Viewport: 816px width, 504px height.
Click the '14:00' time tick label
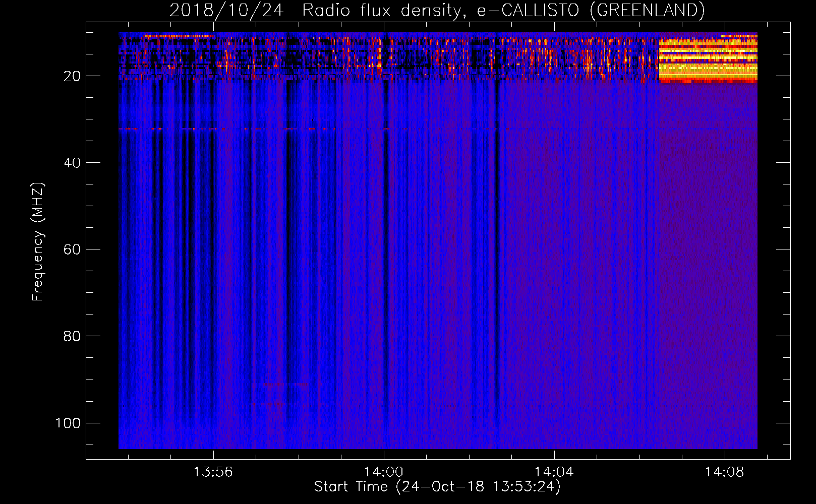pyautogui.click(x=384, y=472)
